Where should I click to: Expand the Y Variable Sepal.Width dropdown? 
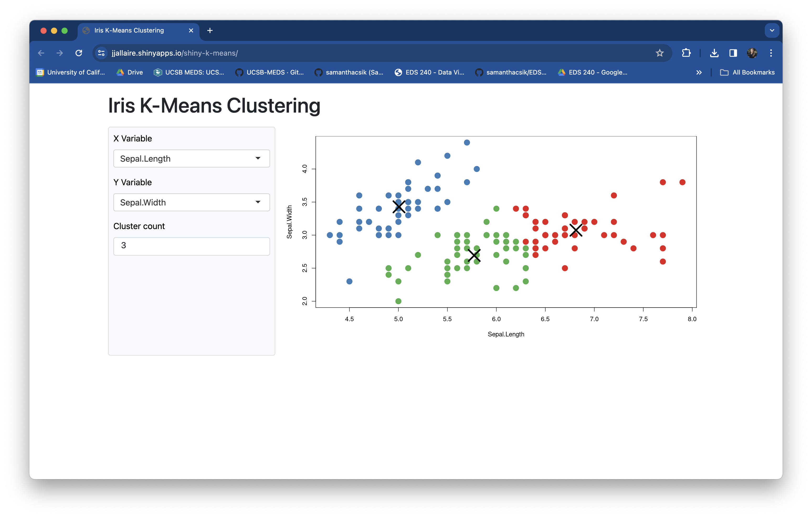[192, 202]
